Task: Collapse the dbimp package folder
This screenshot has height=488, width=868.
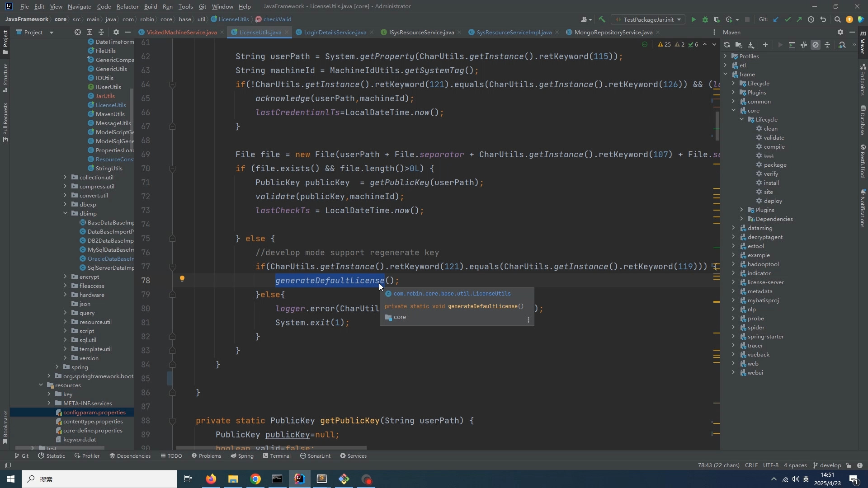Action: [65, 213]
